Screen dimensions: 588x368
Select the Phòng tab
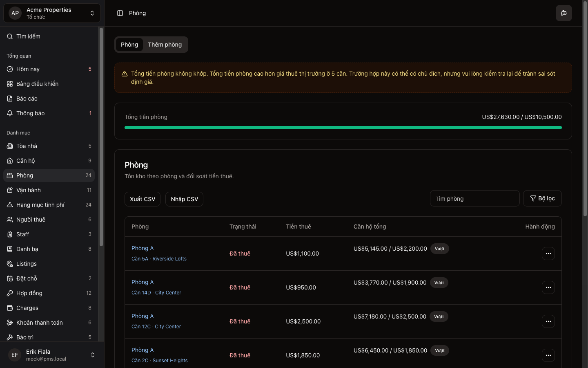[x=129, y=45]
